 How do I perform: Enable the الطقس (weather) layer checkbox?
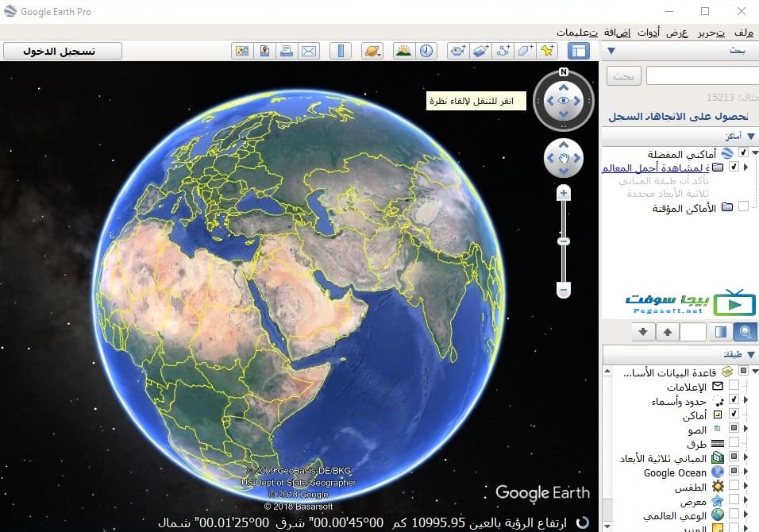tap(734, 486)
